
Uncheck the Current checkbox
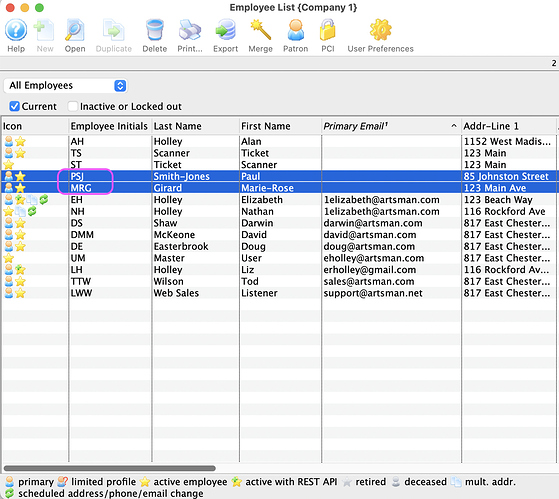[14, 106]
